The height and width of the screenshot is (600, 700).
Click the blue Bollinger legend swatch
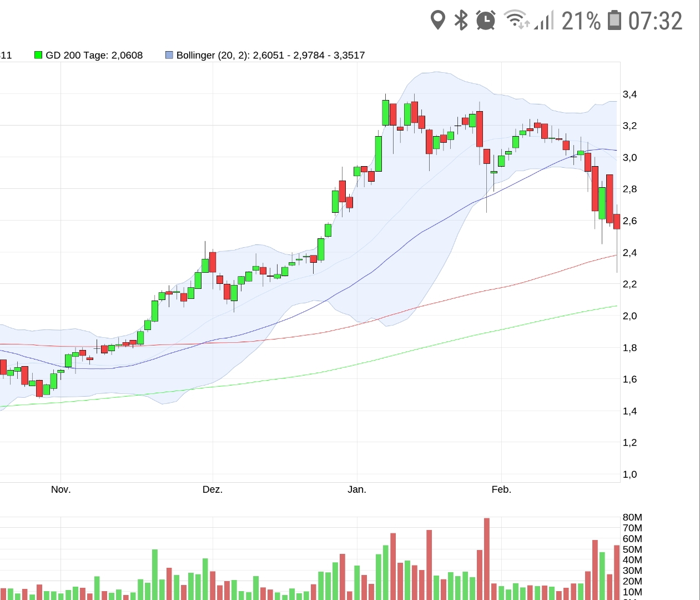tap(169, 55)
